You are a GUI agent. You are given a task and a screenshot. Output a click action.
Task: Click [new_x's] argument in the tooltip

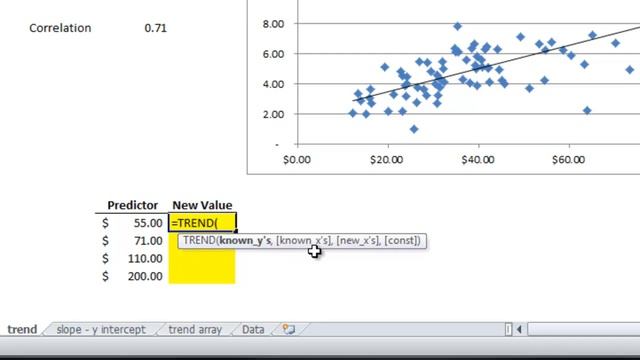click(358, 240)
